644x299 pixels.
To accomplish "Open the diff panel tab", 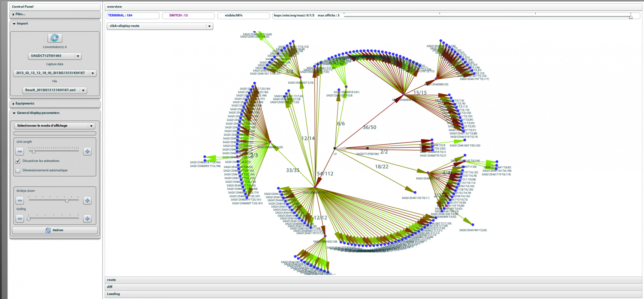I will click(x=110, y=287).
